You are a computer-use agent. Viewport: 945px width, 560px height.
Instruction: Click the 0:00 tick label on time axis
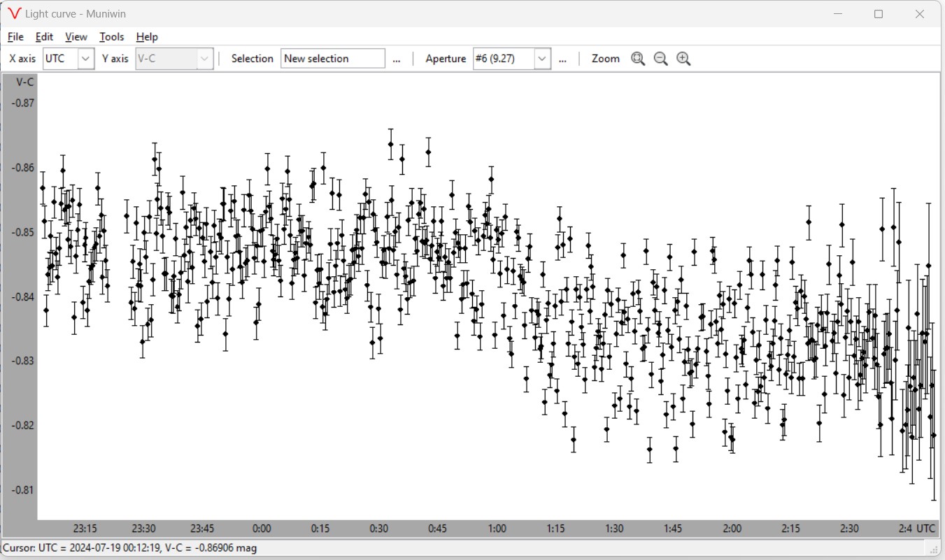[262, 529]
